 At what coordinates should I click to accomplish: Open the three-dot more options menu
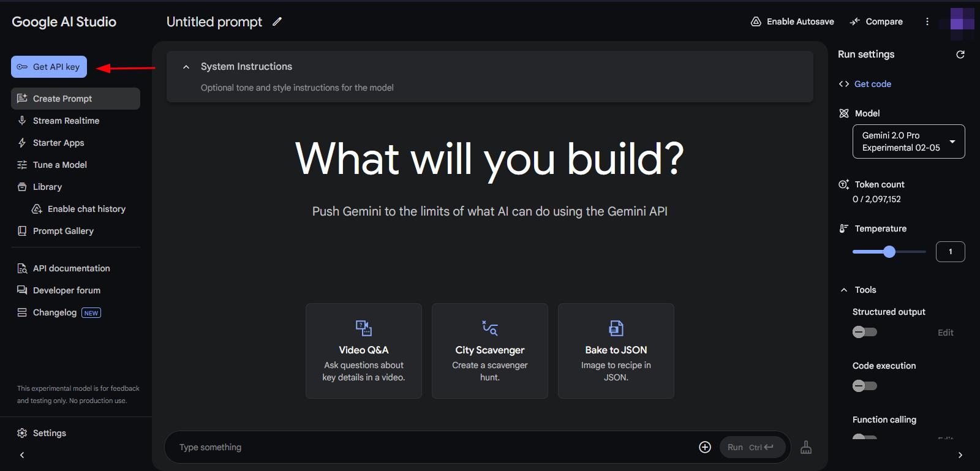tap(927, 21)
